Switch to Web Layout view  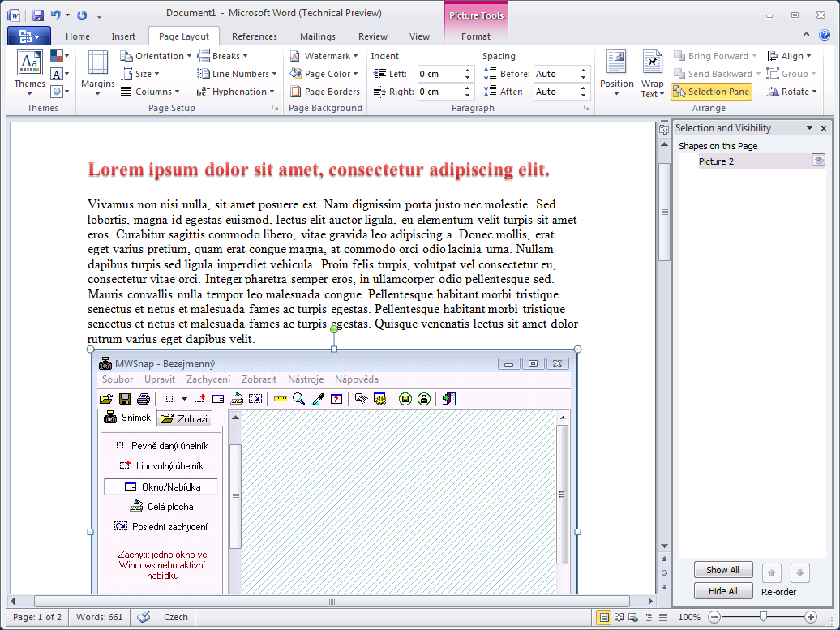(633, 617)
